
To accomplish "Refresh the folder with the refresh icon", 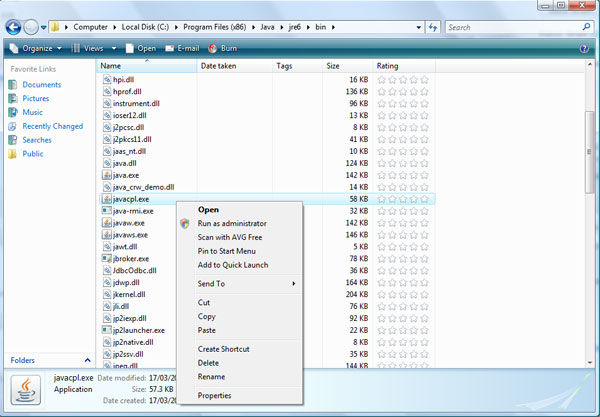I will 433,28.
